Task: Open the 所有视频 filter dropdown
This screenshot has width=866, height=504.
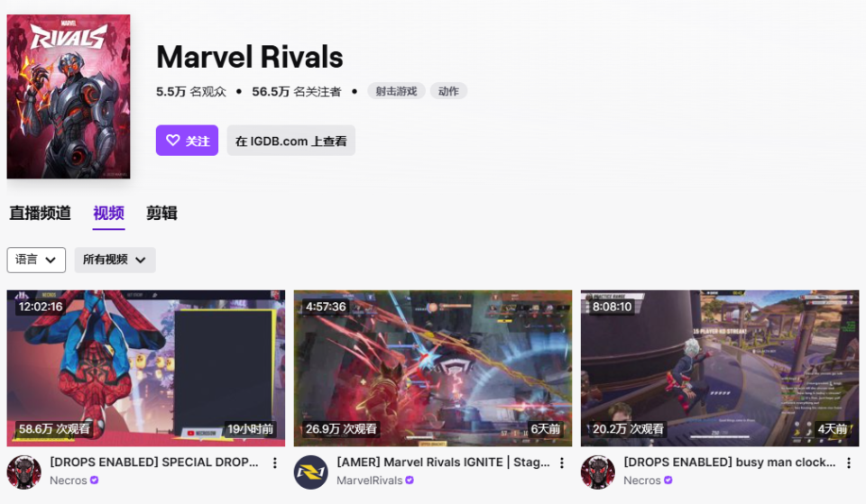Action: (x=115, y=260)
